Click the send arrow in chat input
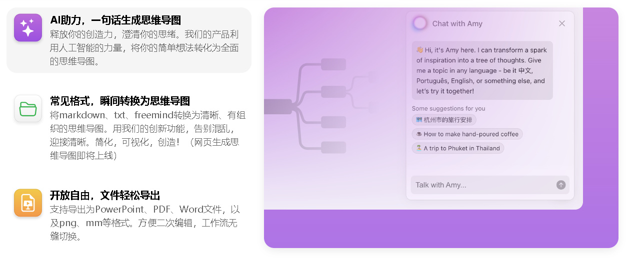 pos(561,185)
